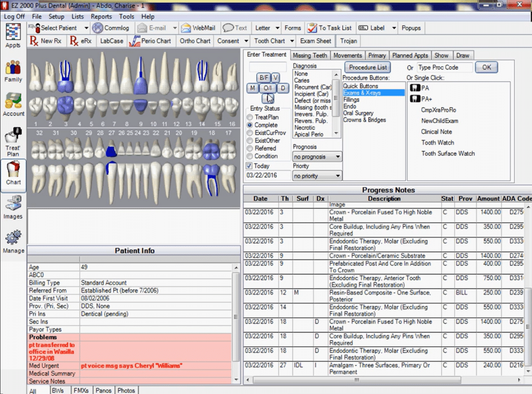Expand the Consent dropdown arrow
The height and width of the screenshot is (394, 532).
tap(246, 40)
